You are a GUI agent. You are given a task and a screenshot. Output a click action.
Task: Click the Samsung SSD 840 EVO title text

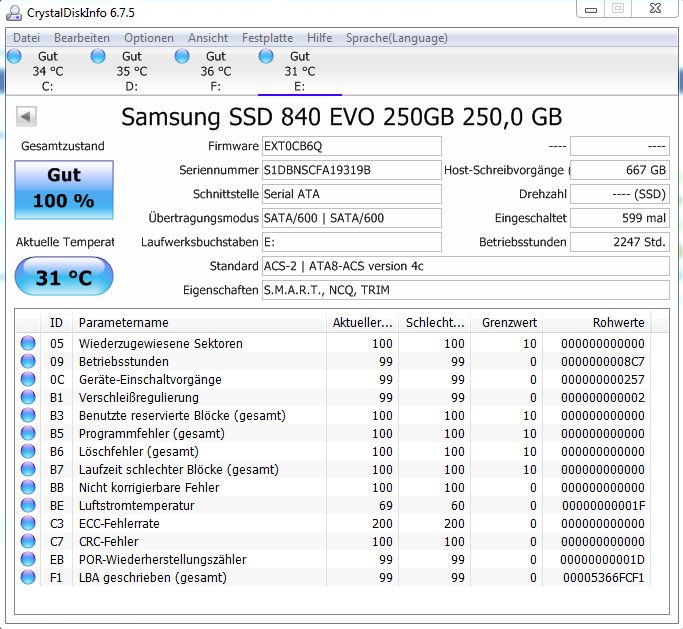[342, 117]
